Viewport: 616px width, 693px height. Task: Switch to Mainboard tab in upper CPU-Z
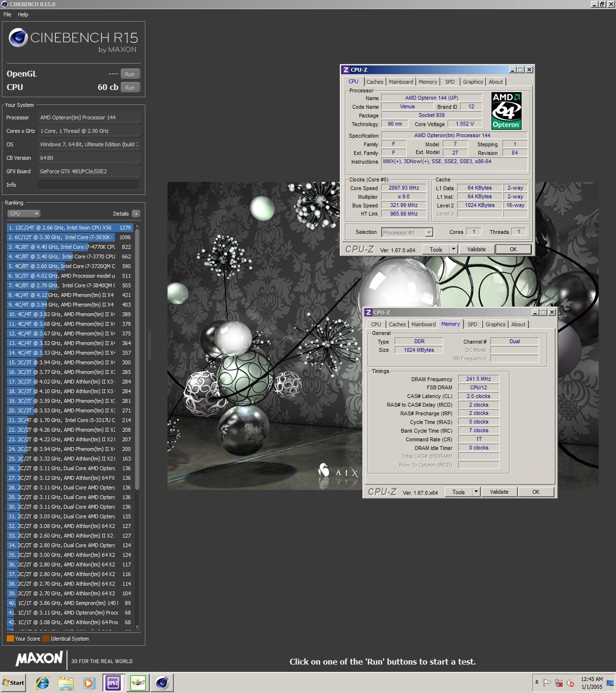click(401, 82)
